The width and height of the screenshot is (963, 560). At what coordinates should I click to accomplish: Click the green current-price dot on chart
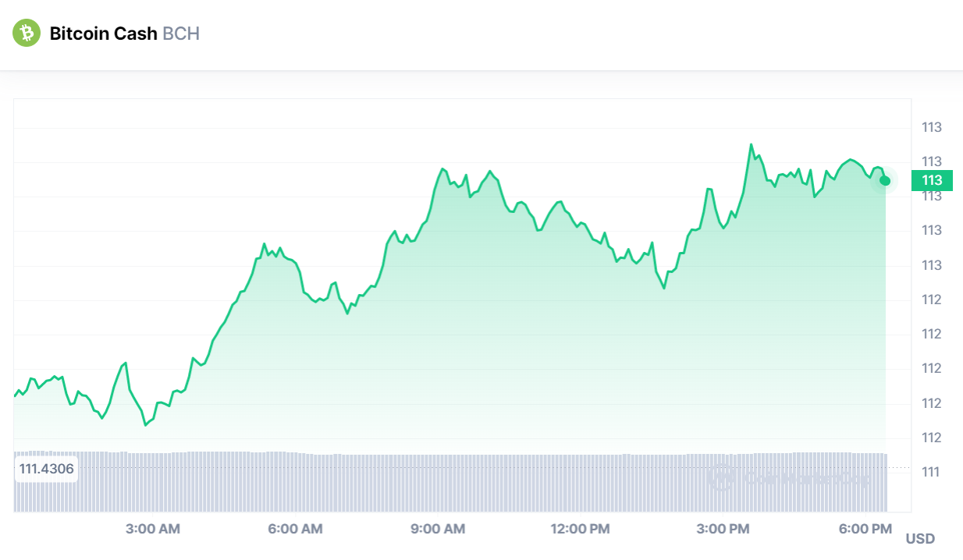[885, 181]
